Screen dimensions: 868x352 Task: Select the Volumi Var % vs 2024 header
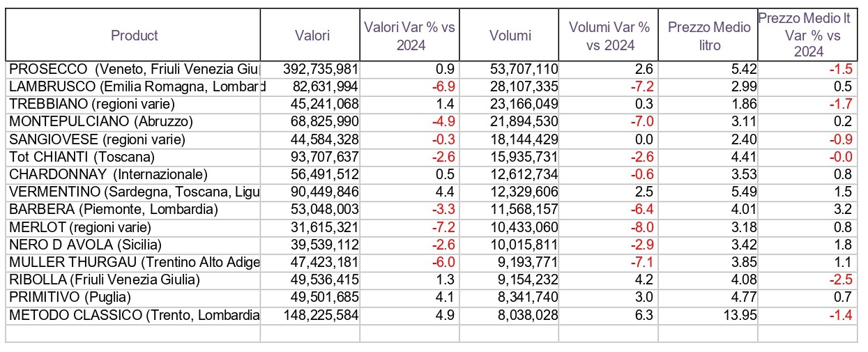coord(609,36)
